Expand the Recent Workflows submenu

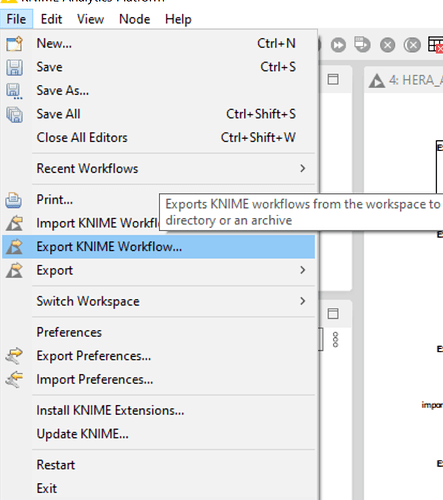click(158, 169)
